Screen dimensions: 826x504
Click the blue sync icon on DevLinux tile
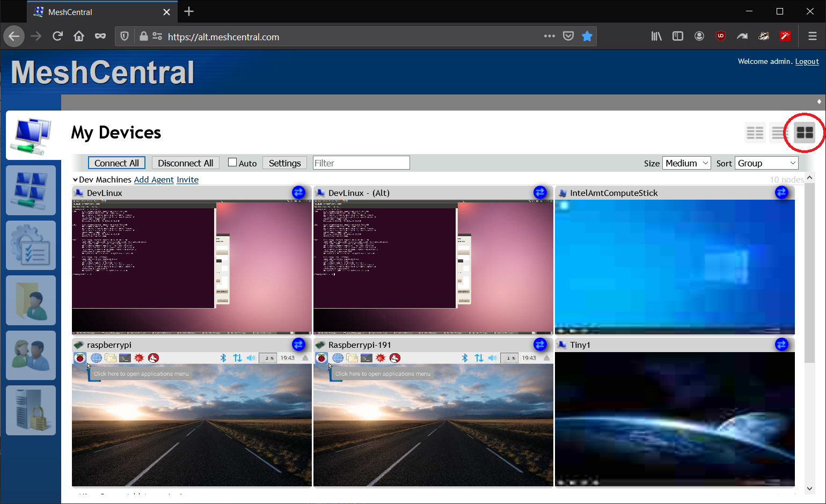pyautogui.click(x=299, y=192)
